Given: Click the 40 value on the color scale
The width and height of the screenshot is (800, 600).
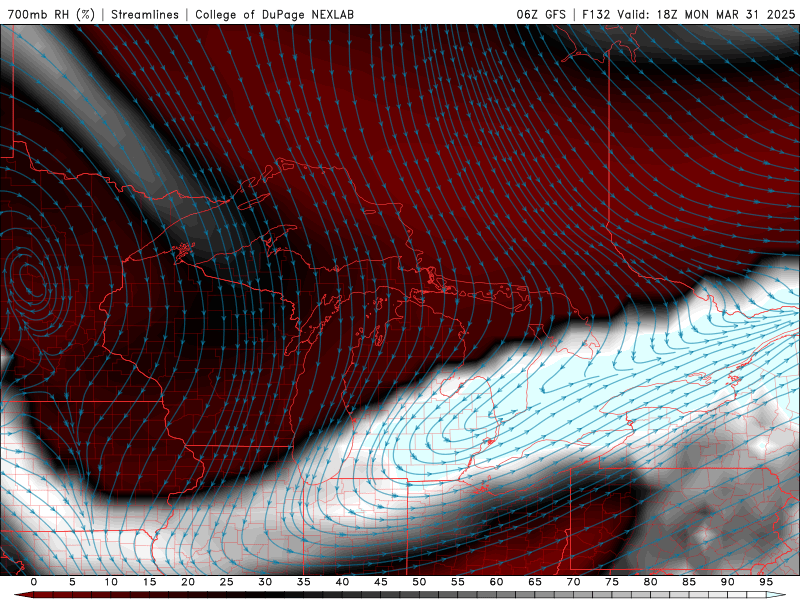Looking at the screenshot, I should point(342,582).
